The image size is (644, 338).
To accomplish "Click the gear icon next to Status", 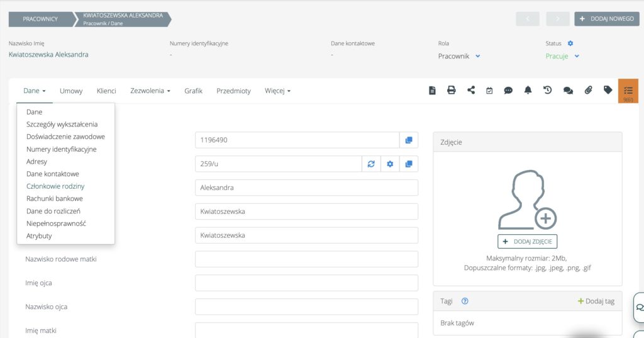I will pyautogui.click(x=570, y=43).
